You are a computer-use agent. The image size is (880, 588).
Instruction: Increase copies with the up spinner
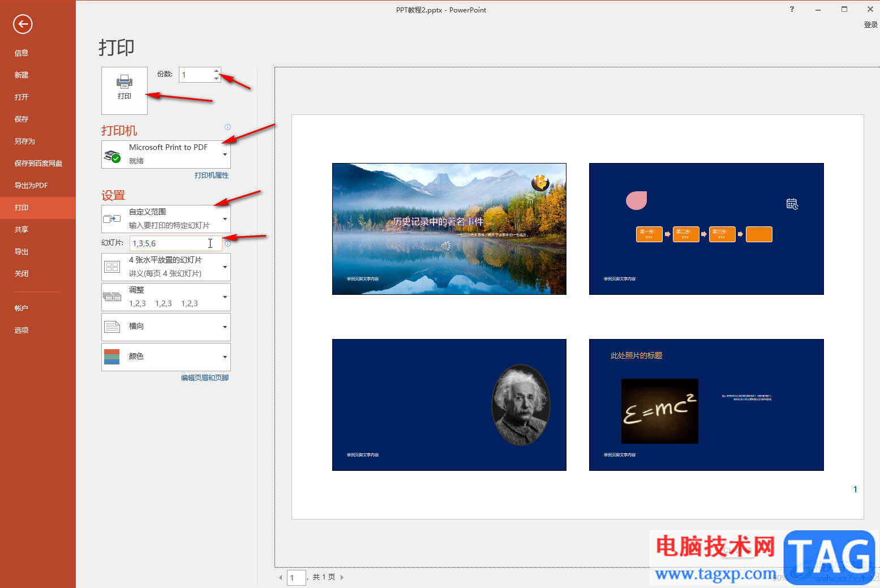(217, 71)
